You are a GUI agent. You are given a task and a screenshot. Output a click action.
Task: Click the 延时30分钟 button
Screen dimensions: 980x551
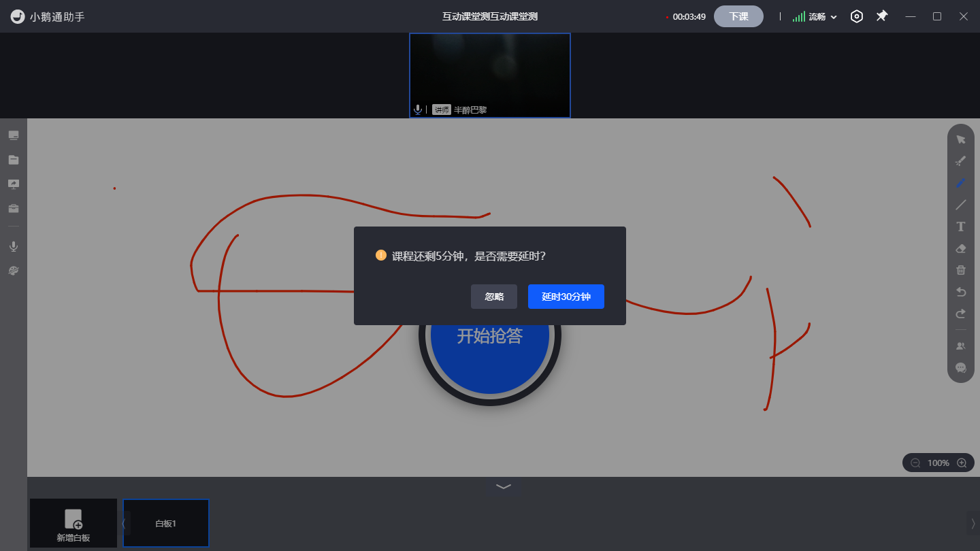[x=566, y=297]
